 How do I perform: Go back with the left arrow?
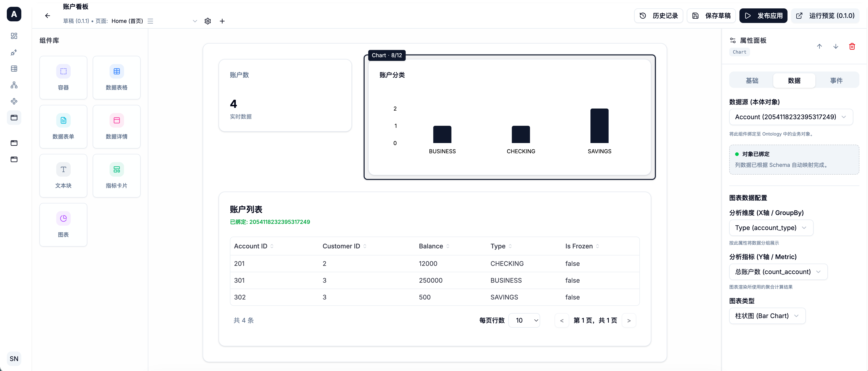point(47,15)
